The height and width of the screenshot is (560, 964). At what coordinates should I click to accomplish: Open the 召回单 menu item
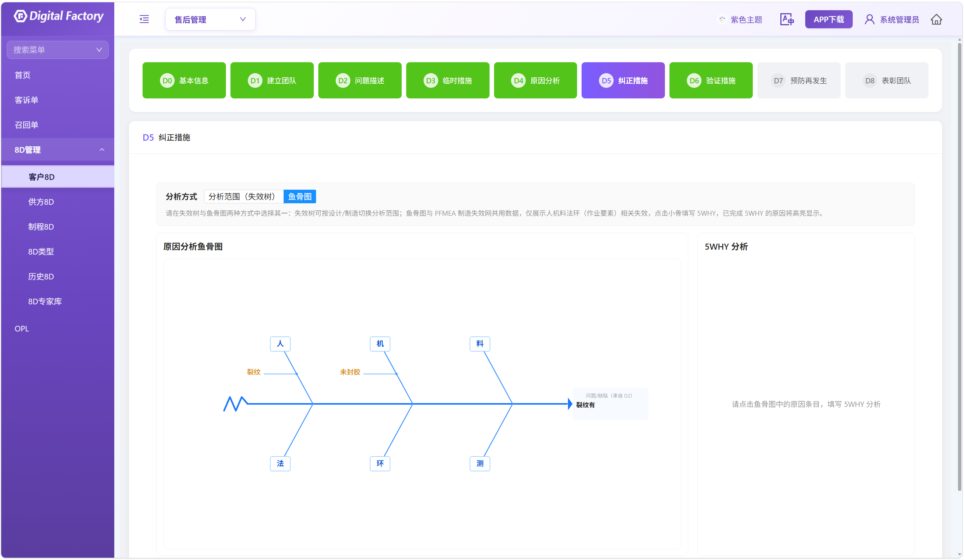[57, 125]
